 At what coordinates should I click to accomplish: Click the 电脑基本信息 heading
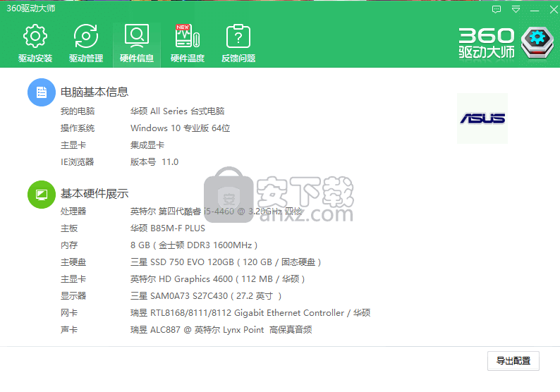(x=95, y=92)
